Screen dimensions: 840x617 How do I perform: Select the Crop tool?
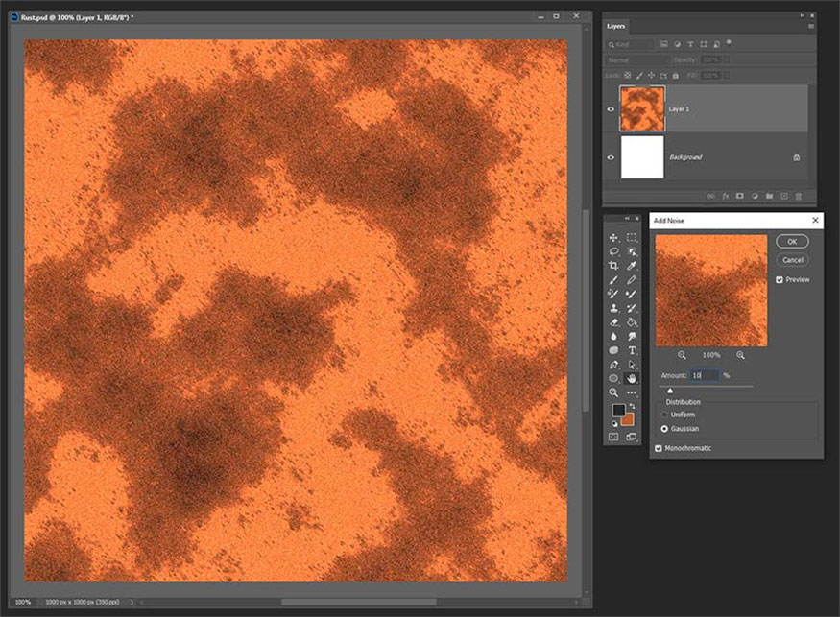click(x=614, y=266)
